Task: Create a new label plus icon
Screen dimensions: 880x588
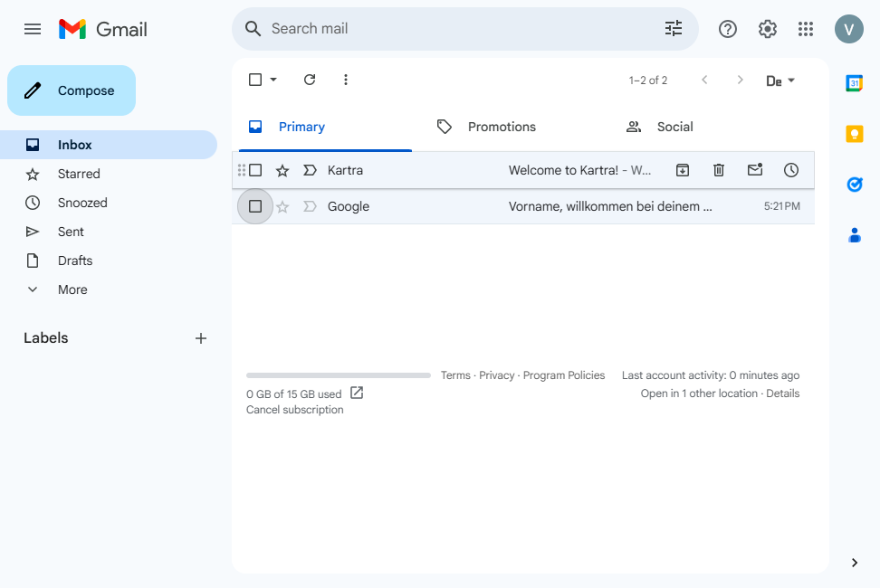Action: coord(201,338)
